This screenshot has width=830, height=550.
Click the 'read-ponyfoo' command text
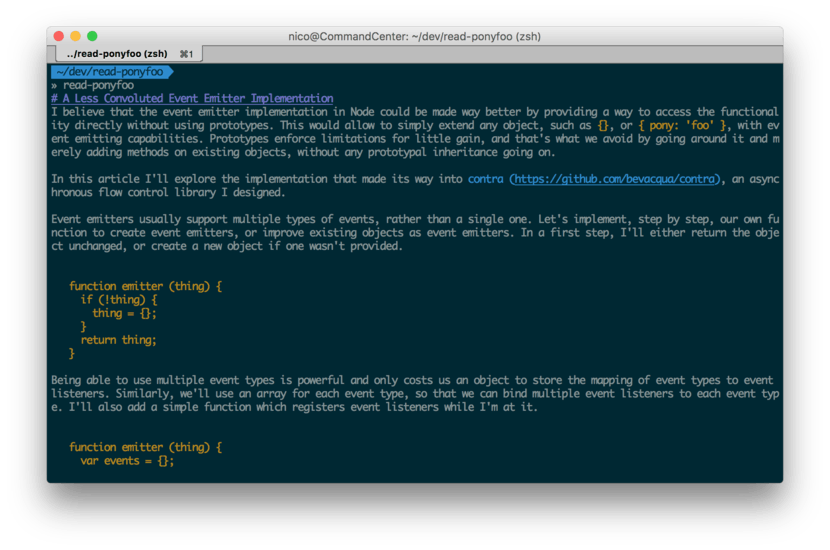coord(97,85)
